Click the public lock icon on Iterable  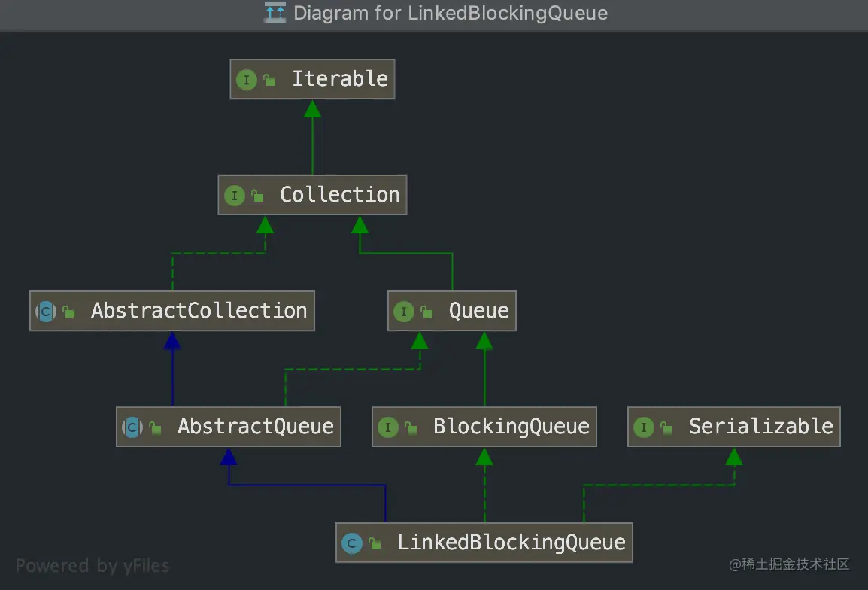click(269, 80)
